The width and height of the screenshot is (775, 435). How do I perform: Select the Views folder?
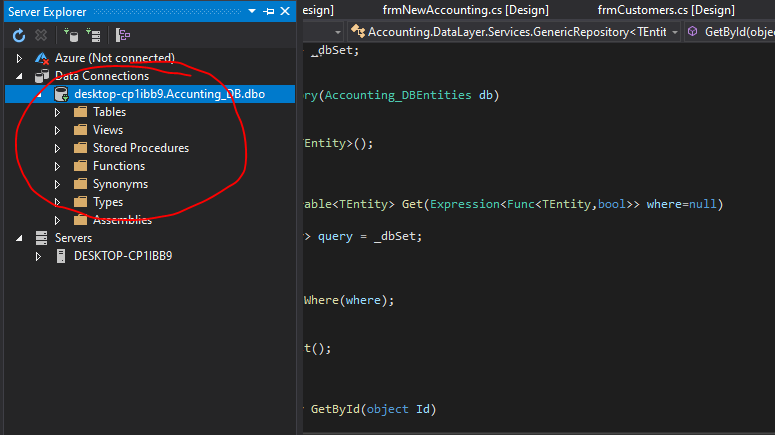(x=108, y=130)
